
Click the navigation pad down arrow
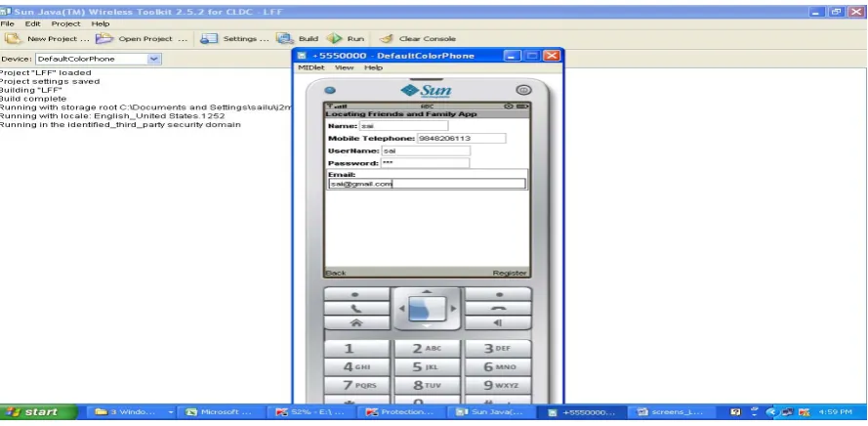[427, 325]
